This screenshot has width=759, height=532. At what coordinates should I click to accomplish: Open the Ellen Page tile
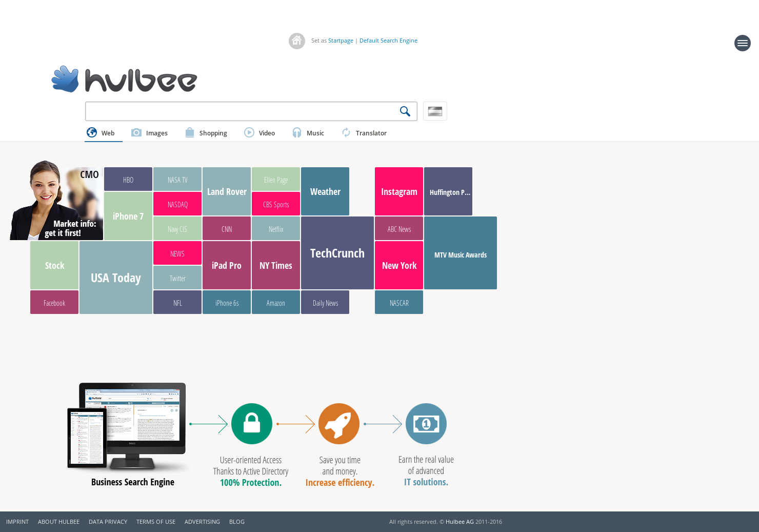pos(276,179)
